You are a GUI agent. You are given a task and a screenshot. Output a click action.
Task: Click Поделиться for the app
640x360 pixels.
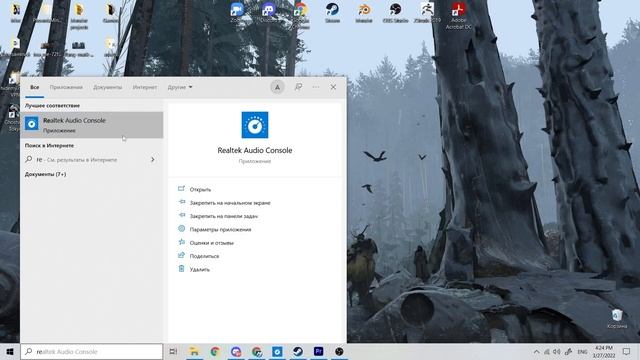tap(204, 256)
